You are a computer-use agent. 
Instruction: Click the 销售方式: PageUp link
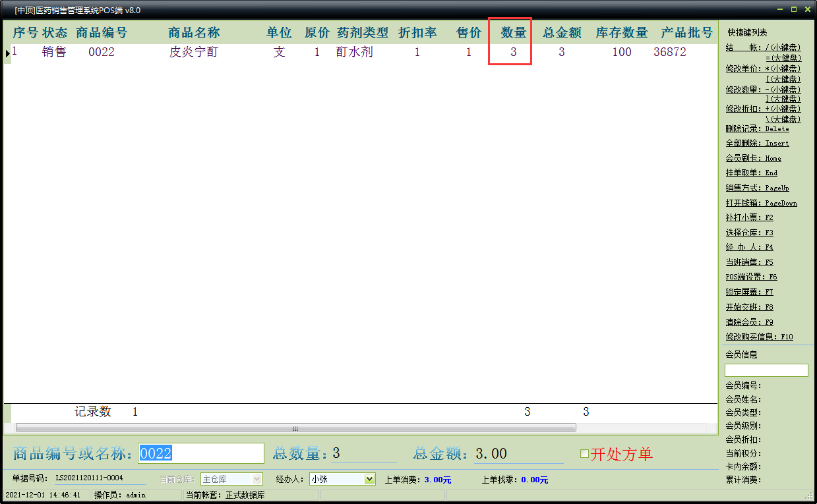757,188
